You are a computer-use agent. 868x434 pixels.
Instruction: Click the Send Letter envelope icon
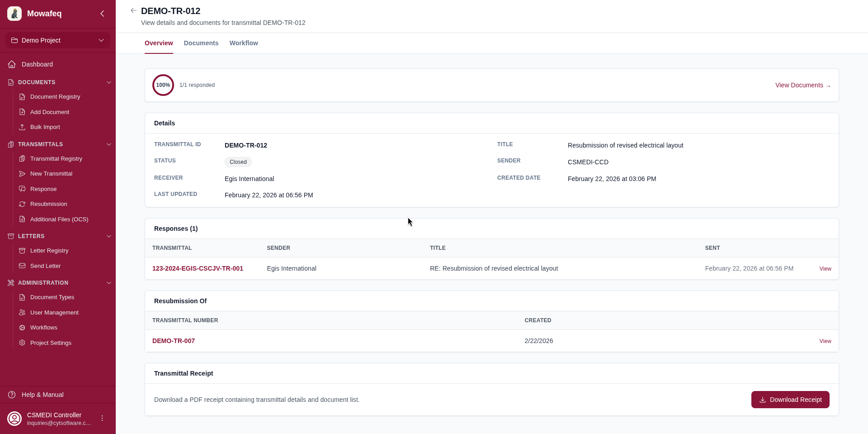pos(22,266)
